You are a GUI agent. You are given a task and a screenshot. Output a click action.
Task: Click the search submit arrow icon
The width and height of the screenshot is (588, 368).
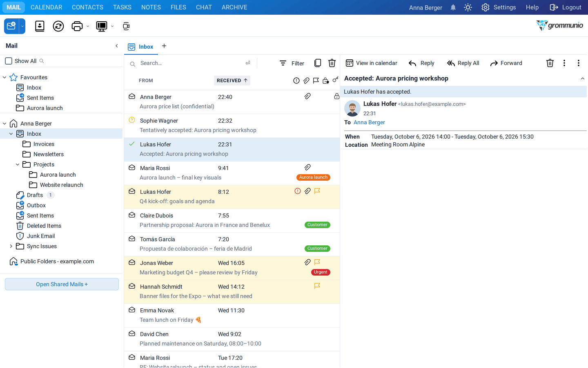248,63
